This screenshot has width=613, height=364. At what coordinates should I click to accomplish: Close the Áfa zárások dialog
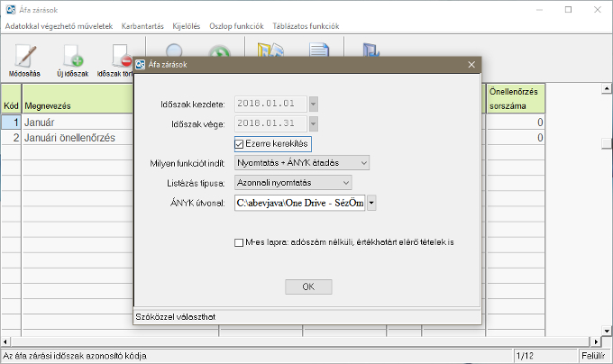tap(471, 65)
